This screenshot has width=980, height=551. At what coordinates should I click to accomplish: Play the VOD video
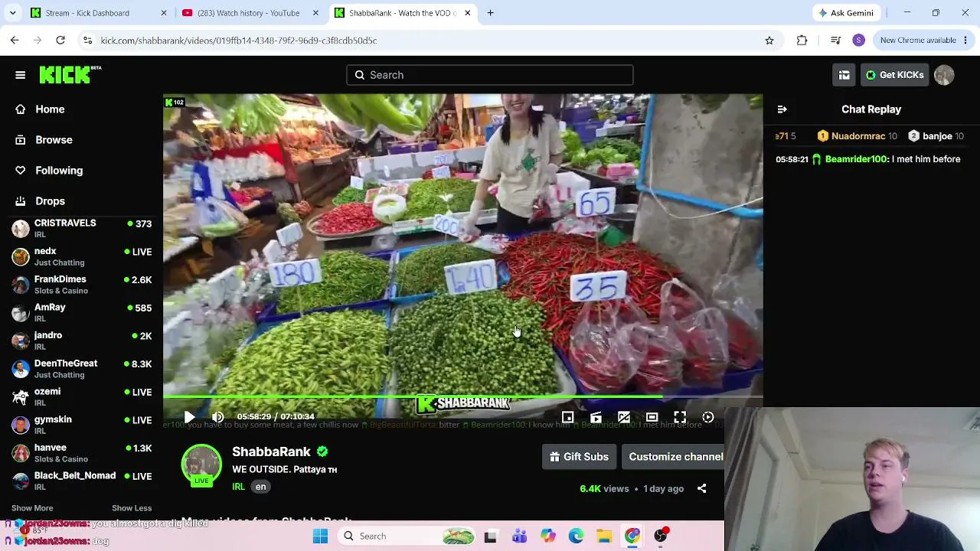pyautogui.click(x=189, y=417)
